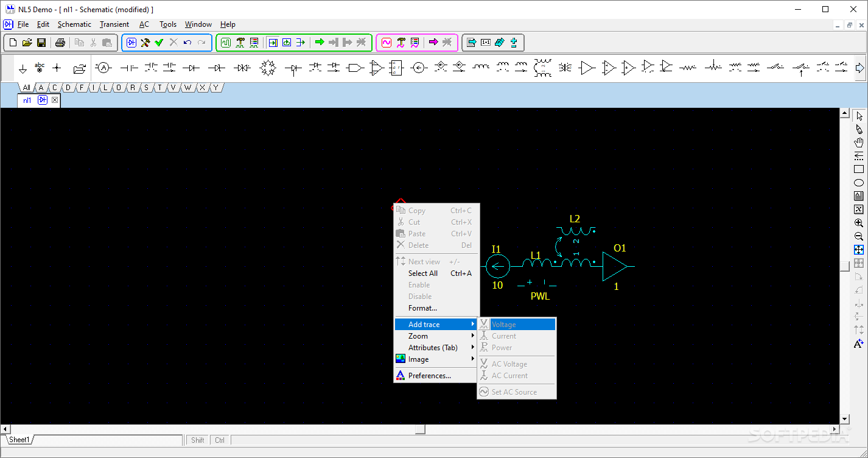Open schematic tools hammer icon
This screenshot has height=458, width=868.
(x=145, y=43)
